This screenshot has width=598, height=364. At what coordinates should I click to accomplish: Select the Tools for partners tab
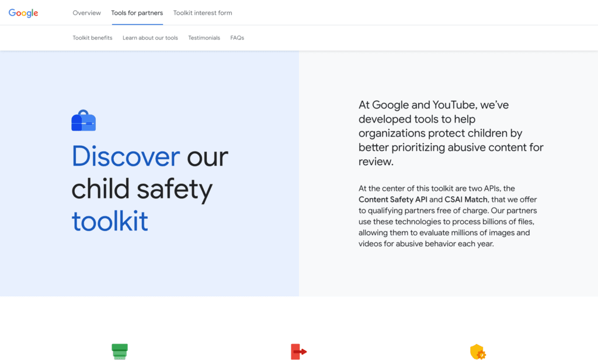[137, 13]
